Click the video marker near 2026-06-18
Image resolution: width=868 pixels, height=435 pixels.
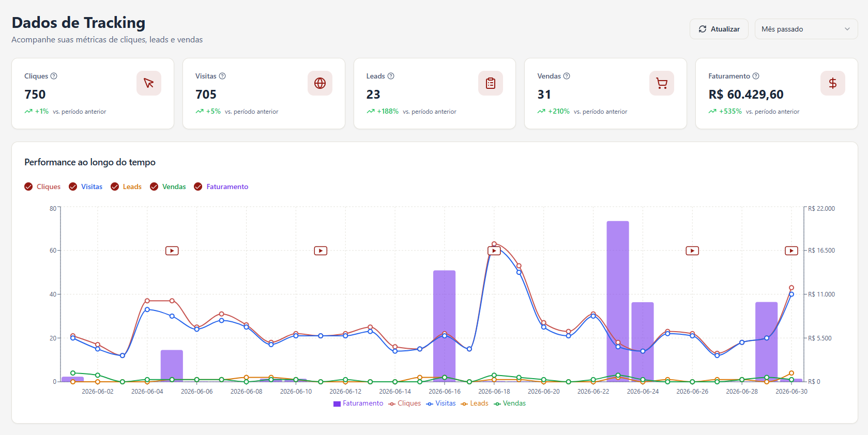(494, 251)
